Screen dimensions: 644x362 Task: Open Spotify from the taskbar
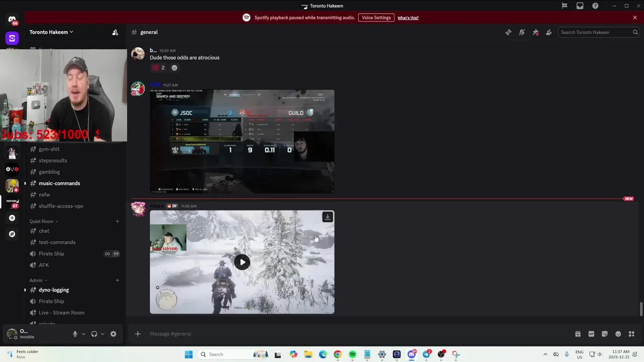click(x=352, y=354)
